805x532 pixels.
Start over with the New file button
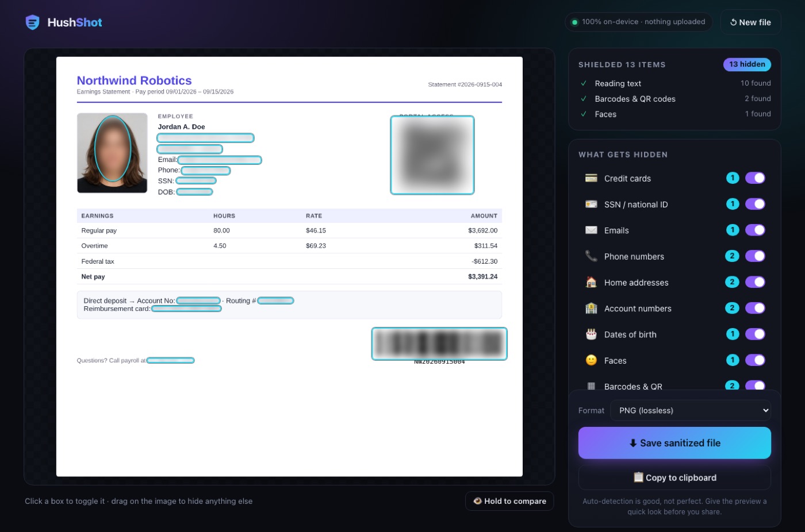point(750,22)
